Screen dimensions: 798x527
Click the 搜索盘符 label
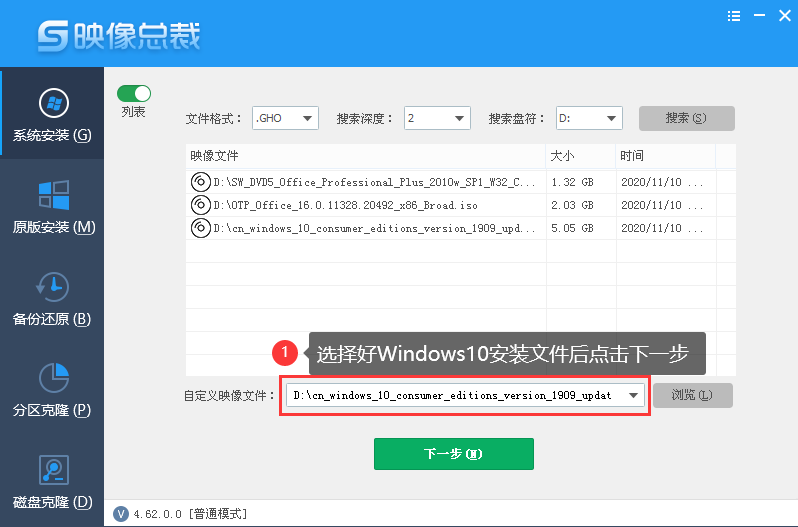coord(517,119)
